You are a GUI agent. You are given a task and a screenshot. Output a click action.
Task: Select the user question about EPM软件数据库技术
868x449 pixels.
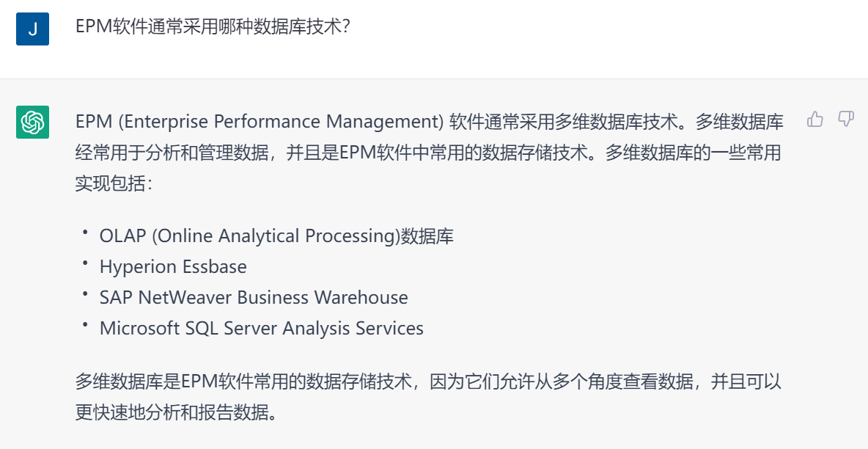(x=178, y=24)
